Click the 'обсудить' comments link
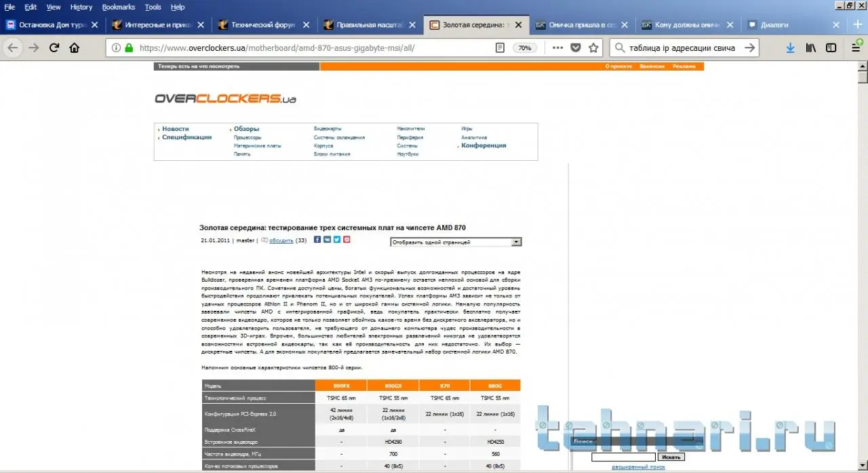 click(x=281, y=240)
